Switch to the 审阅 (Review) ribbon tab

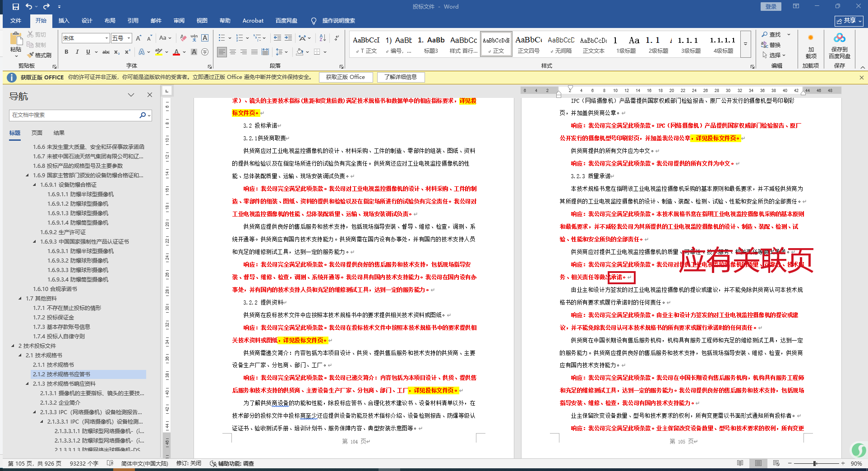pyautogui.click(x=179, y=21)
